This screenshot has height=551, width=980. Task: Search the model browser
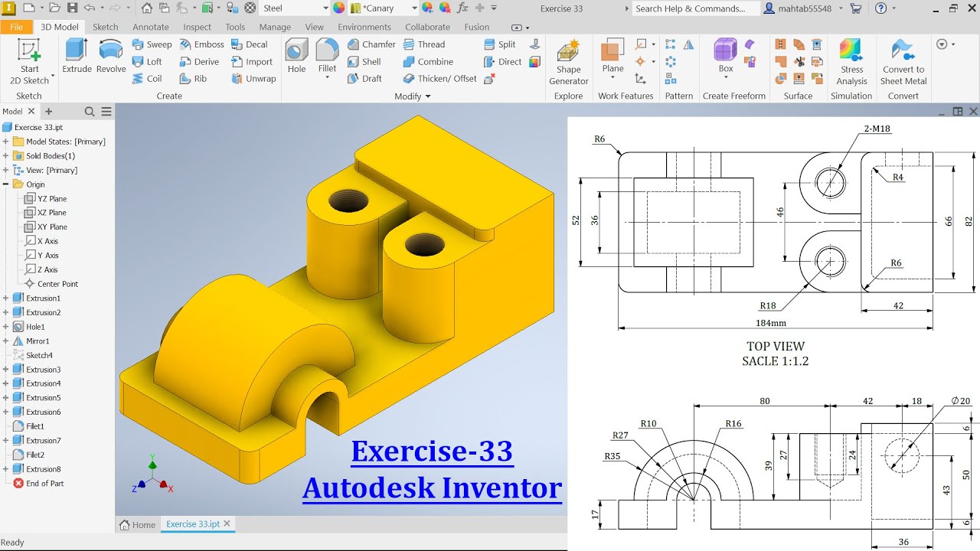pos(90,112)
